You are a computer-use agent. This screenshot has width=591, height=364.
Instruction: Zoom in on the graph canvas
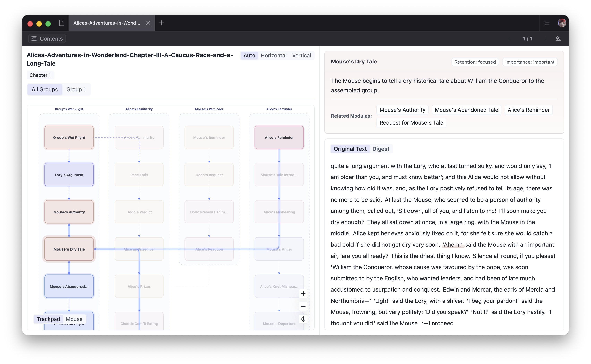[x=303, y=294]
